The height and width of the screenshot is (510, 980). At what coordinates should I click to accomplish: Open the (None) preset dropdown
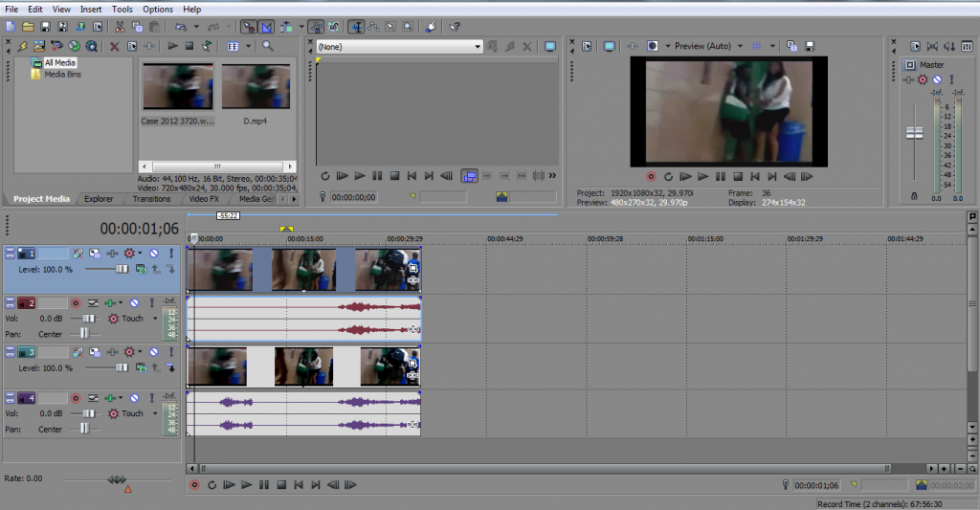click(478, 46)
